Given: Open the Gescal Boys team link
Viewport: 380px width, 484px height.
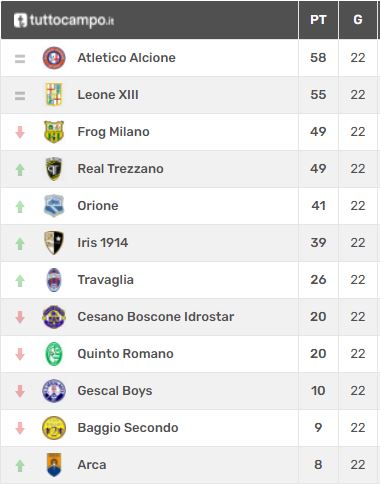Looking at the screenshot, I should point(115,391).
